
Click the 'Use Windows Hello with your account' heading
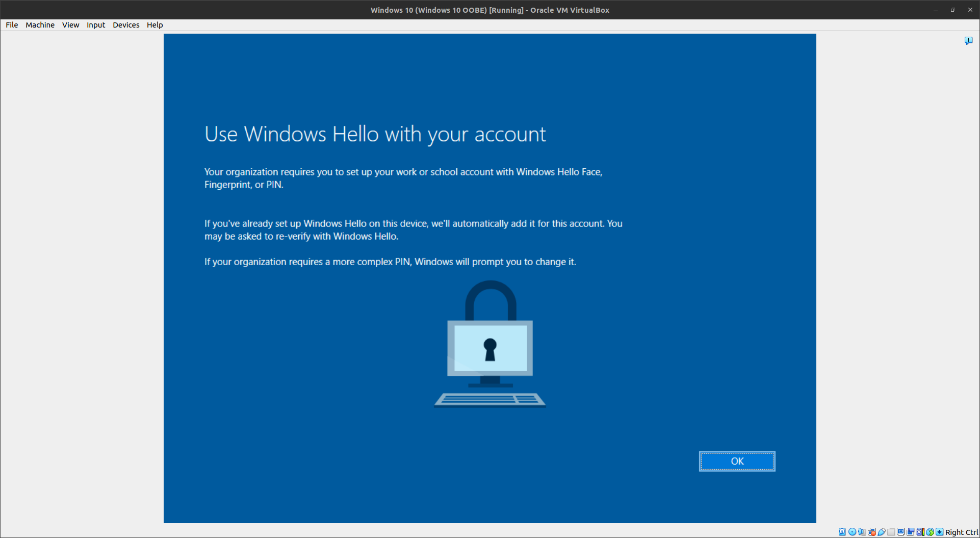pos(375,134)
